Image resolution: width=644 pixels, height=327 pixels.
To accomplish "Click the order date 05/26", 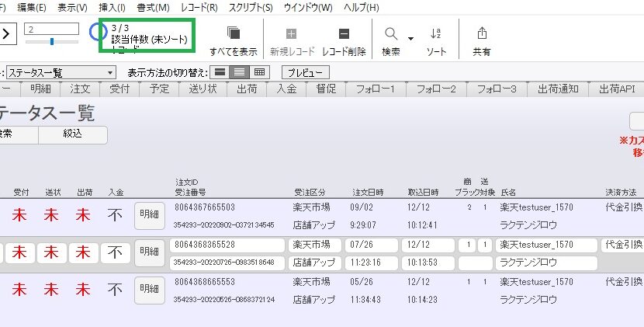I will (x=362, y=282).
